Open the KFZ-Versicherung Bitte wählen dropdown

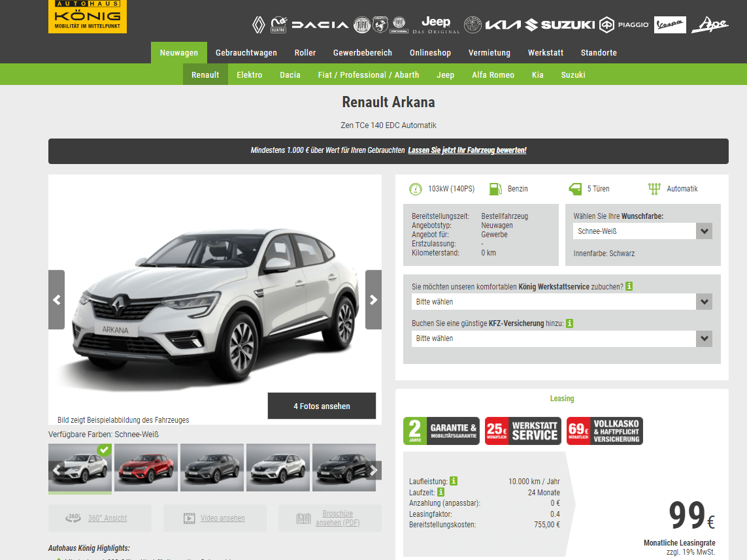point(561,338)
